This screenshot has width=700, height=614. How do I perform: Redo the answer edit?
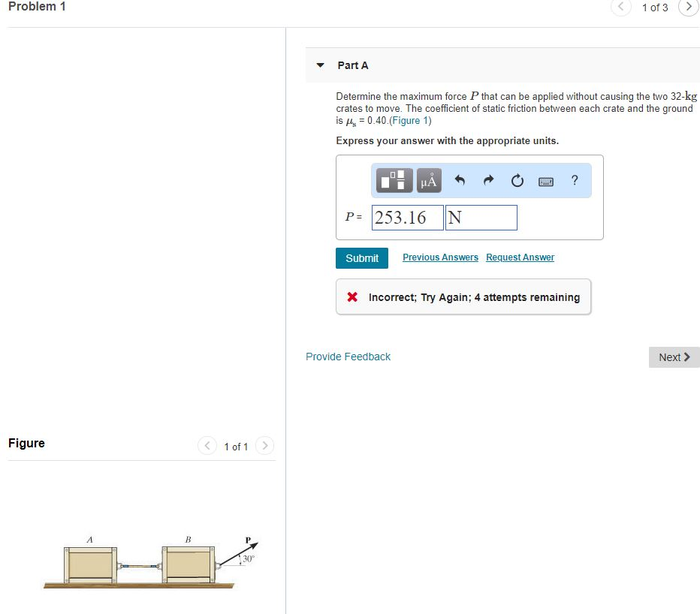pos(487,180)
